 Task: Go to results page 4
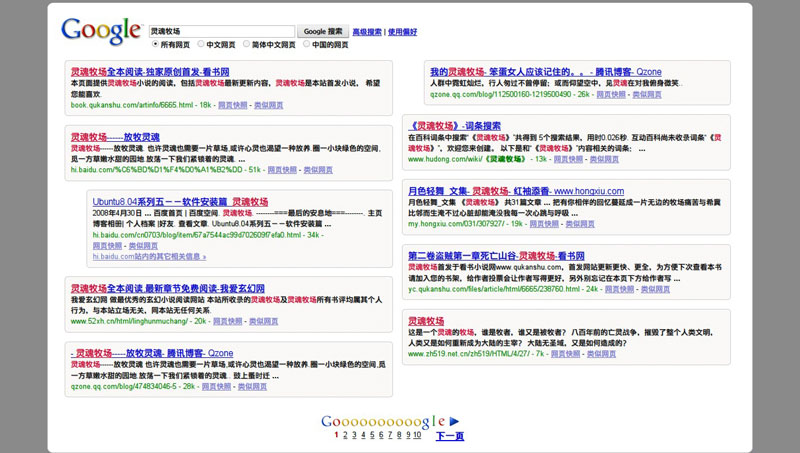363,435
